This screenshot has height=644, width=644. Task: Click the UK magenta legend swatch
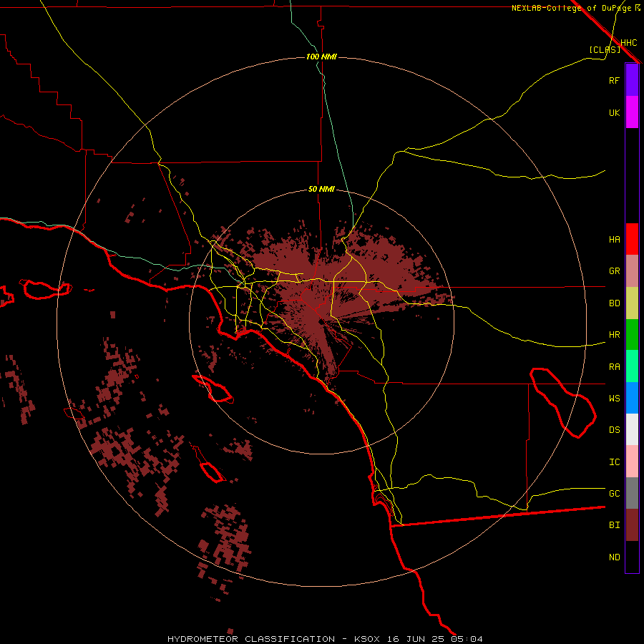pos(632,112)
